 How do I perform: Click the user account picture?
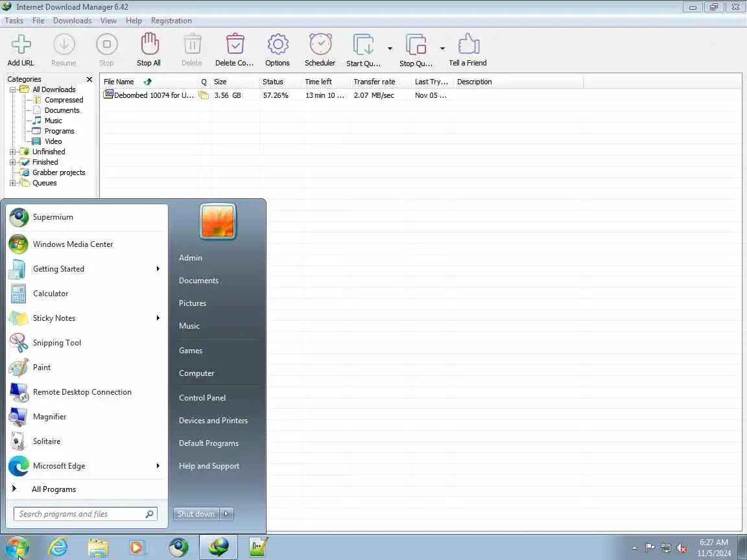pyautogui.click(x=218, y=222)
